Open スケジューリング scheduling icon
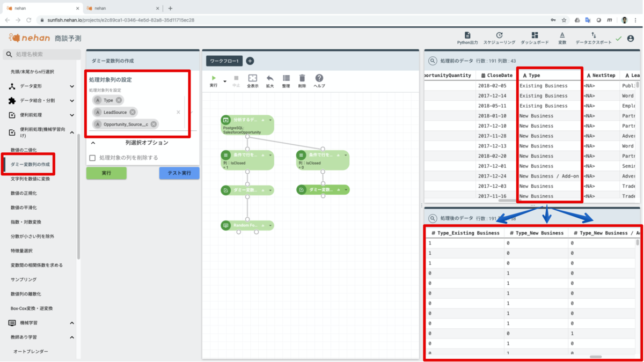644x362 pixels. click(499, 35)
